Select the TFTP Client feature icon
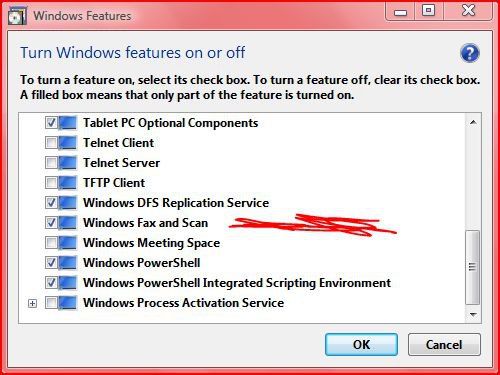Viewport: 500px width, 375px height. click(68, 183)
